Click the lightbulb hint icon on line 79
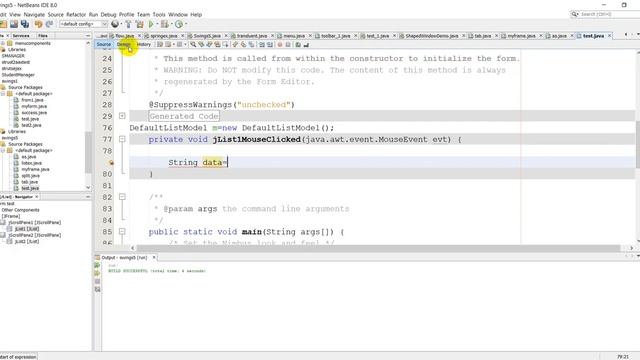The image size is (640, 360). click(x=111, y=162)
